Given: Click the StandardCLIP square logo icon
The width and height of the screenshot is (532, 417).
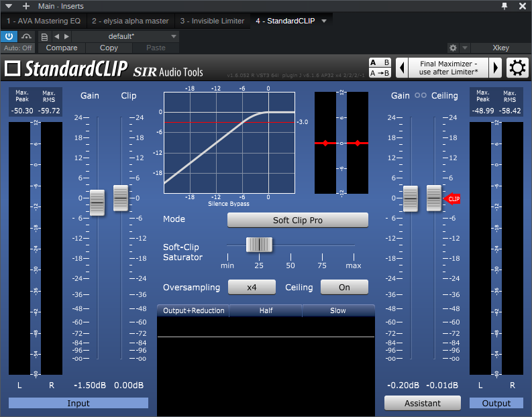Looking at the screenshot, I should (13, 68).
